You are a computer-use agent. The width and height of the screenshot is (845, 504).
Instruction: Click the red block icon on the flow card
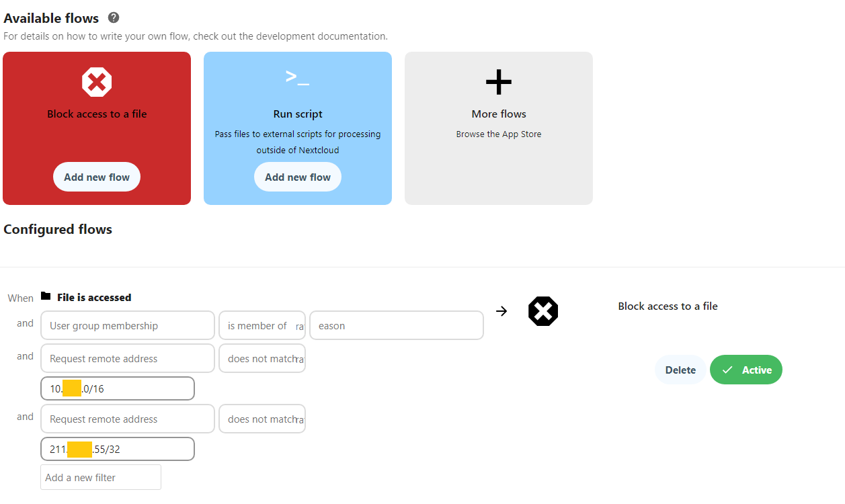(x=97, y=81)
